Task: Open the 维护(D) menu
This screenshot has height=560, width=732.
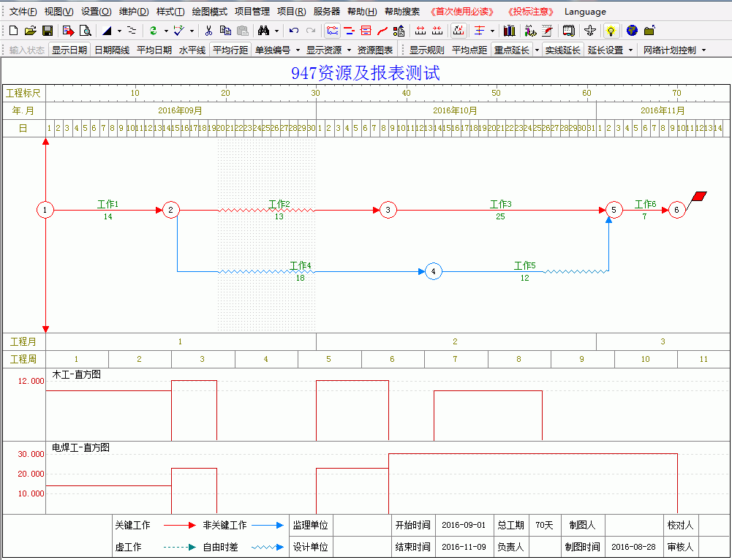Action: (x=134, y=12)
